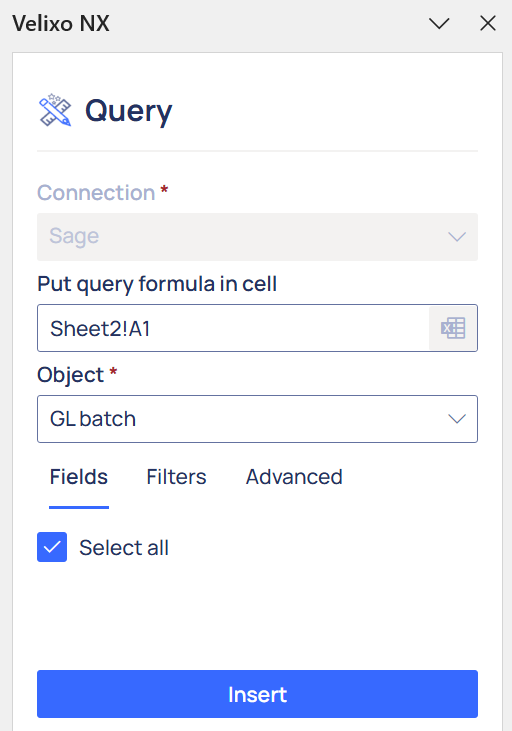Click the Select all label text
Screen dimensions: 512x731
[x=124, y=547]
